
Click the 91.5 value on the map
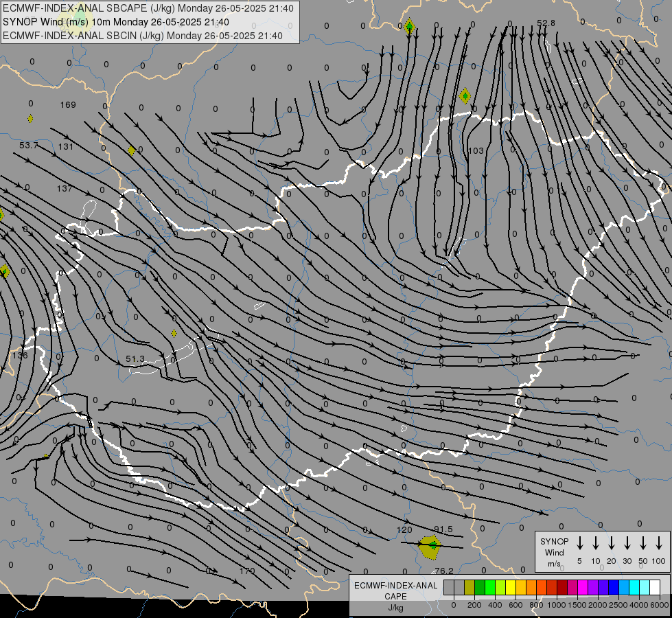(443, 529)
